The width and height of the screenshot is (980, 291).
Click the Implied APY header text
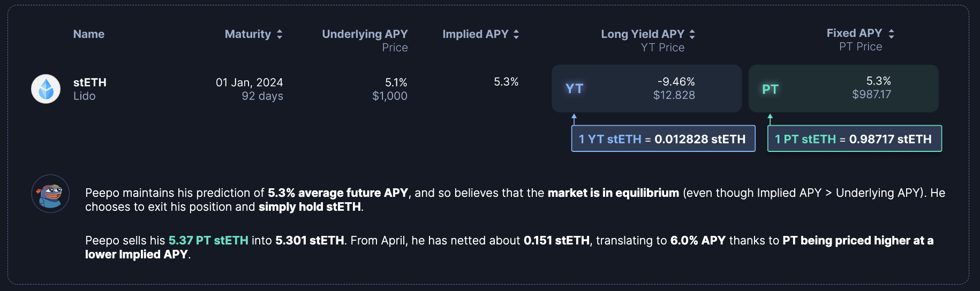[x=475, y=34]
